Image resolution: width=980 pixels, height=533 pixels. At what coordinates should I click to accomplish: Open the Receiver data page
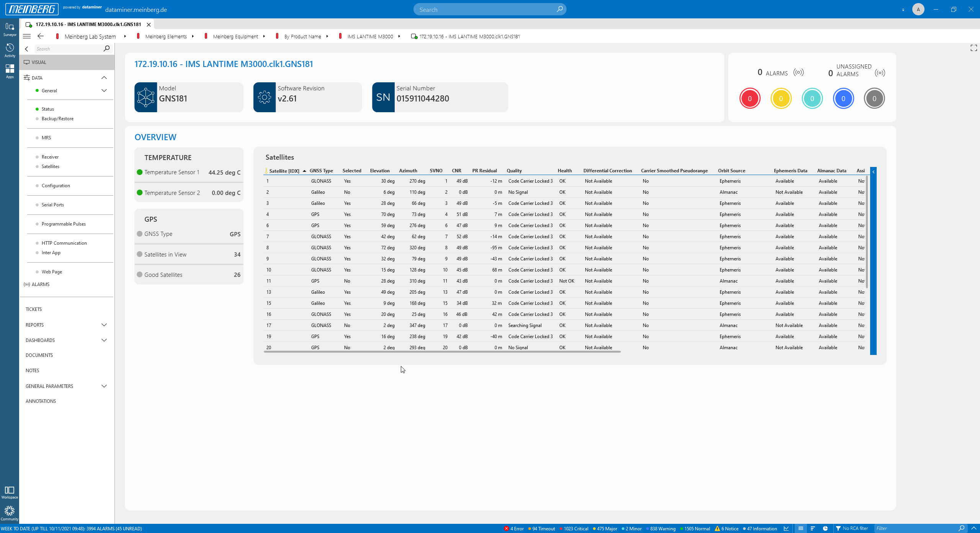[x=50, y=157]
